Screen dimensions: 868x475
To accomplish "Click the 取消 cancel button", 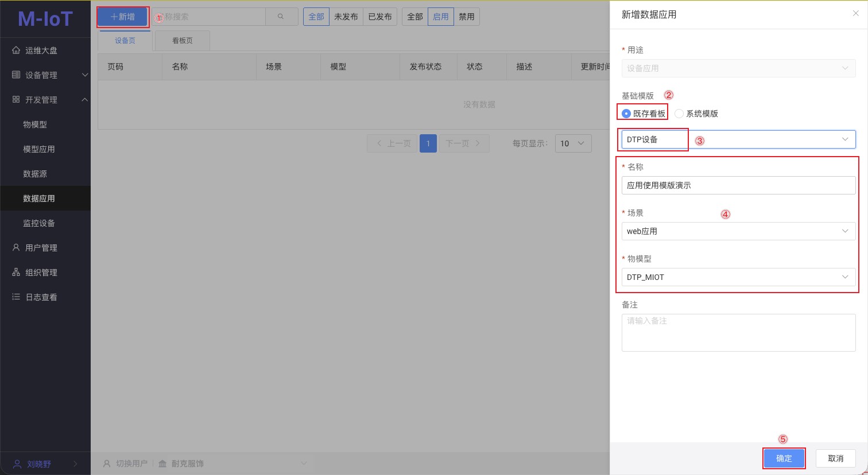I will click(835, 458).
